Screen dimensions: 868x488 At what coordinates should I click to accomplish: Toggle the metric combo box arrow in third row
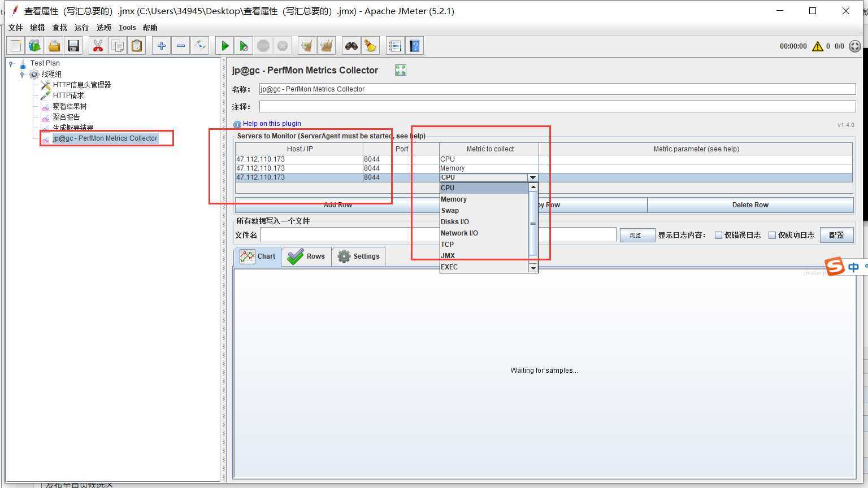point(533,177)
